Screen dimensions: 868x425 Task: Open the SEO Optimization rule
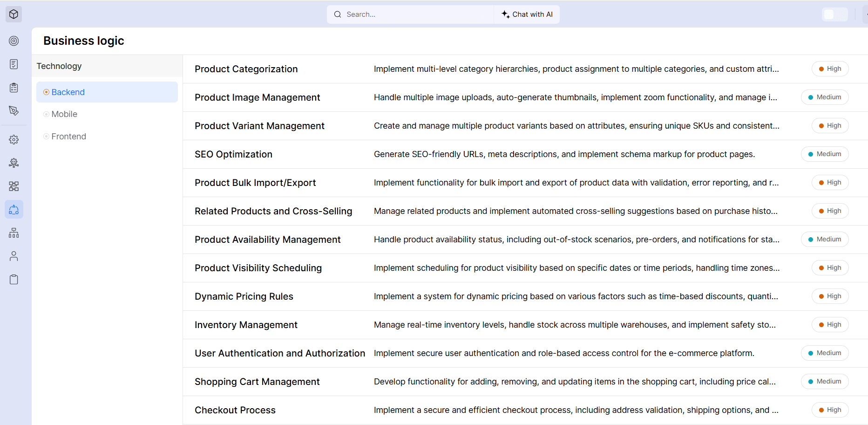(x=233, y=154)
